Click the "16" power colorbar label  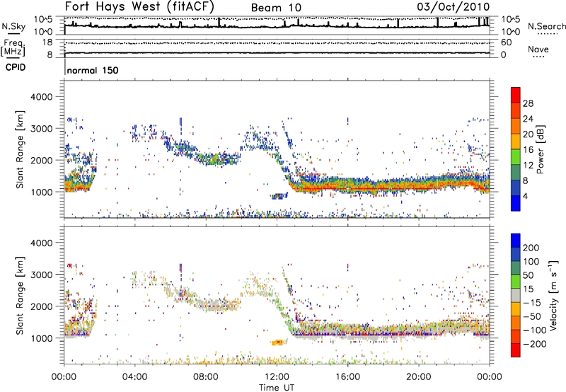point(528,150)
